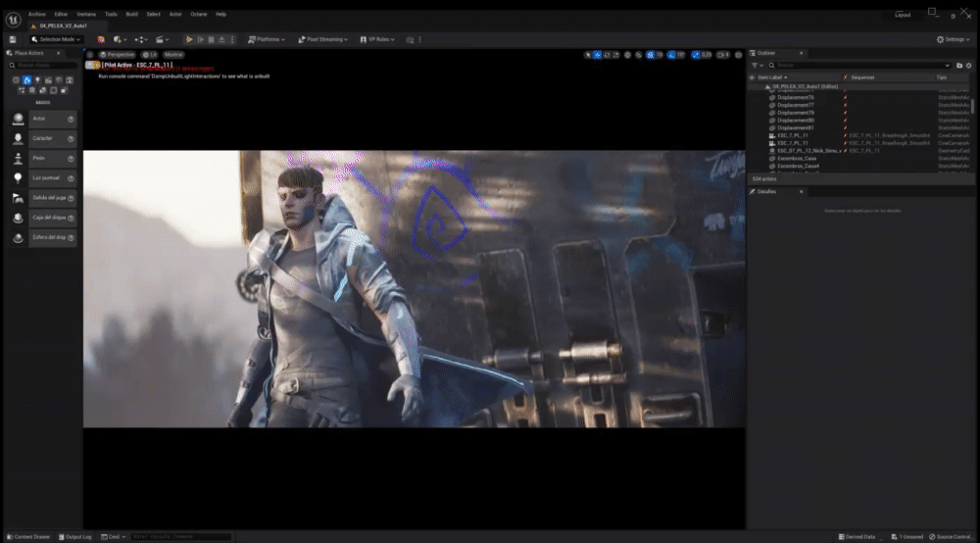Click the help icon next to Actor
The image size is (980, 543).
(x=71, y=119)
